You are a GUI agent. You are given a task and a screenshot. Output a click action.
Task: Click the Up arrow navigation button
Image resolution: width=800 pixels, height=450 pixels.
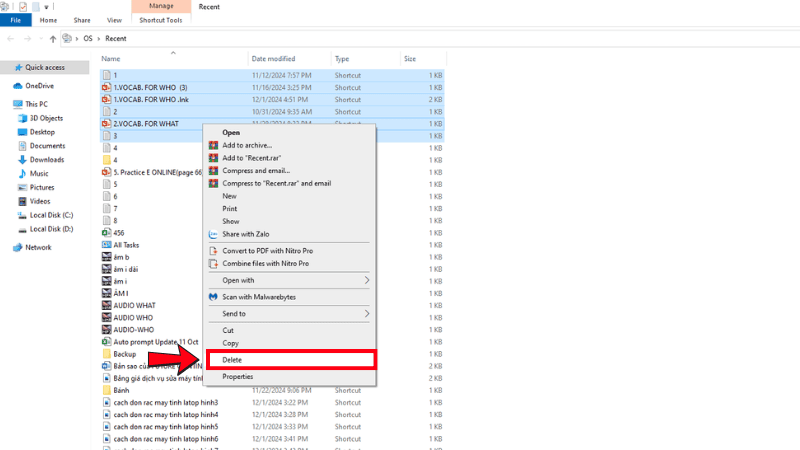coord(52,39)
